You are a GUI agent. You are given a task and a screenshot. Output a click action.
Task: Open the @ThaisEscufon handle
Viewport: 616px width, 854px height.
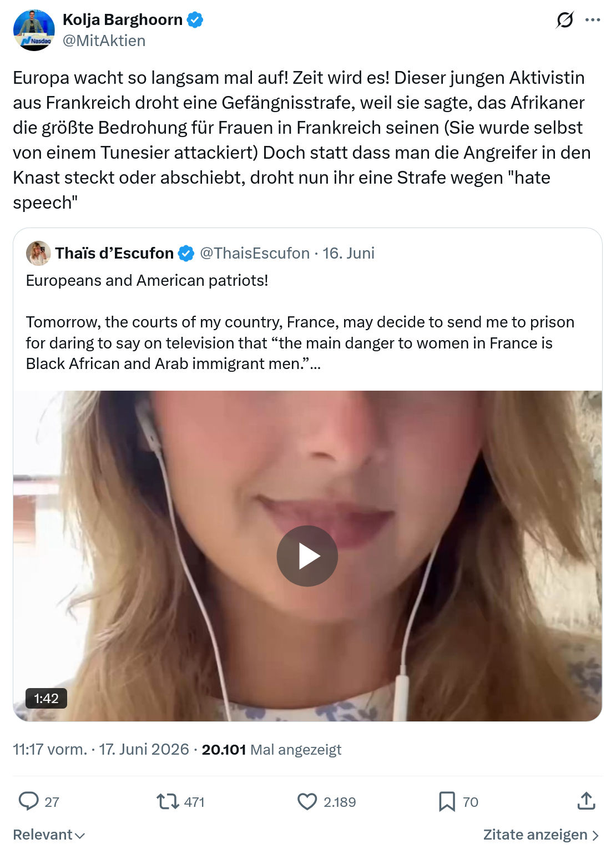click(255, 253)
